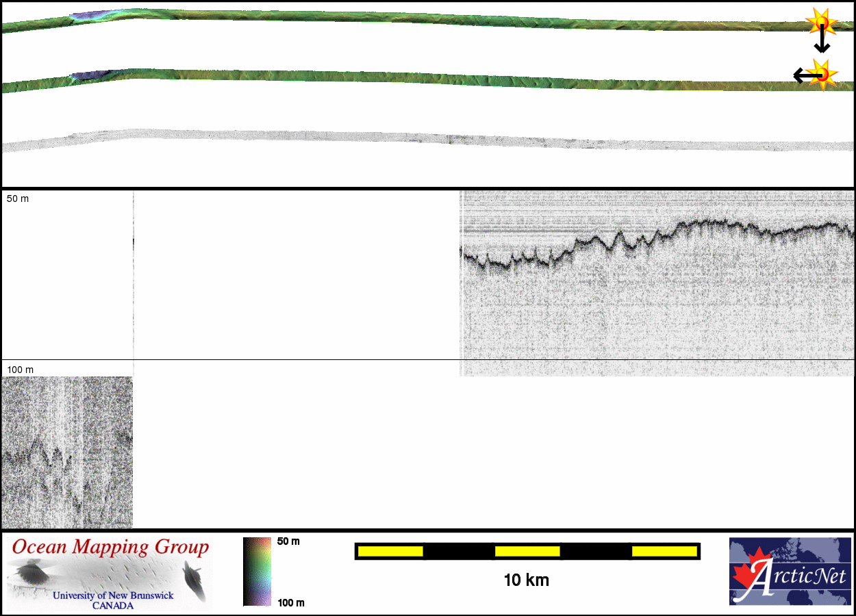856x616 pixels.
Task: Click the first yellow scale bar segment
Action: click(x=390, y=551)
